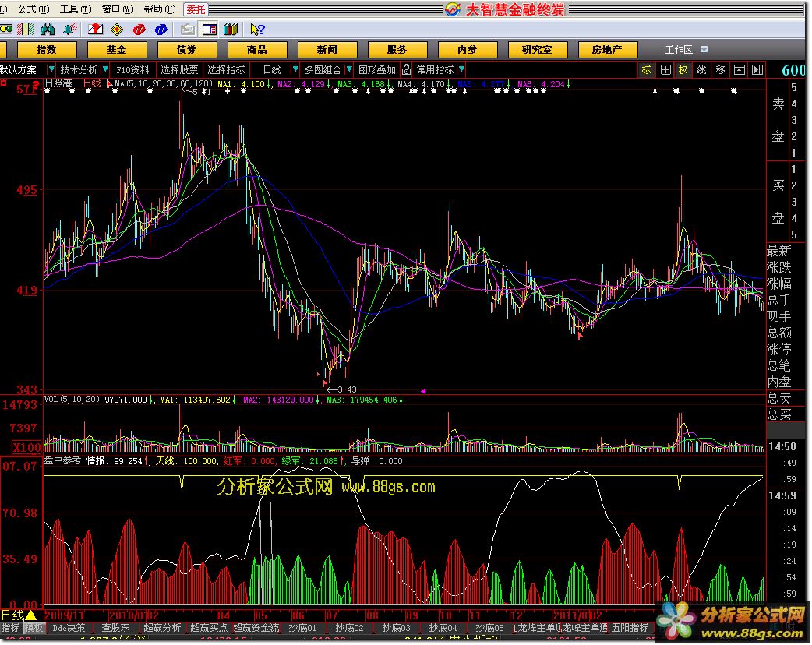
Task: Toggle the 移 move button
Action: coord(720,70)
